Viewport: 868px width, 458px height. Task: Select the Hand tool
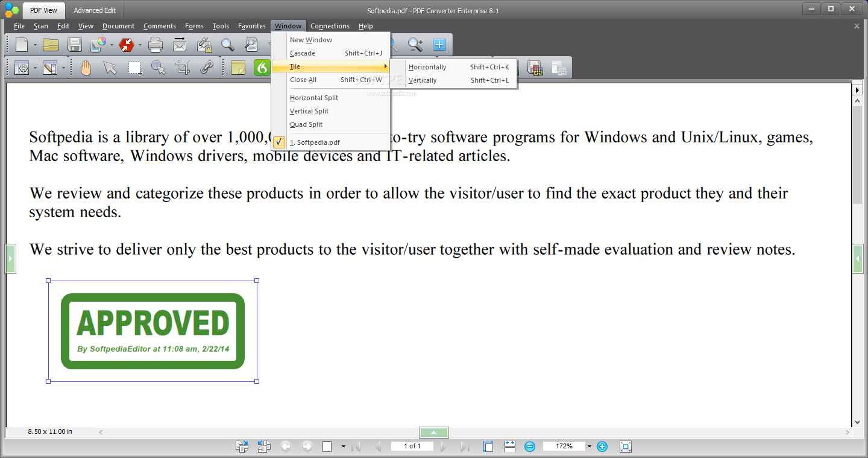point(86,68)
